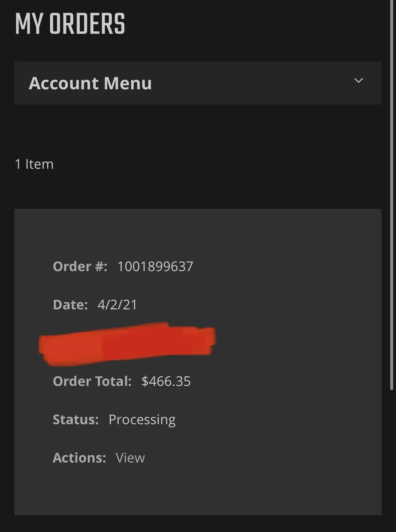Click the MY ORDERS page heading
The width and height of the screenshot is (396, 532).
click(x=70, y=24)
